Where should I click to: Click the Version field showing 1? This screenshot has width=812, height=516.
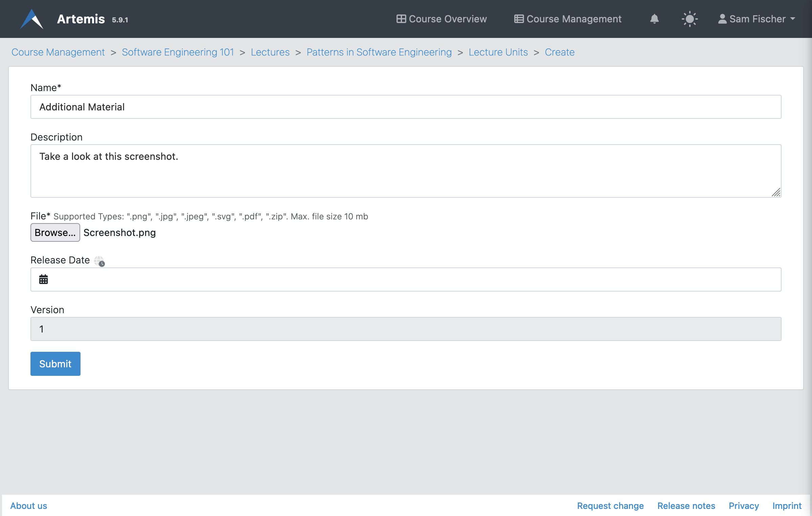406,329
